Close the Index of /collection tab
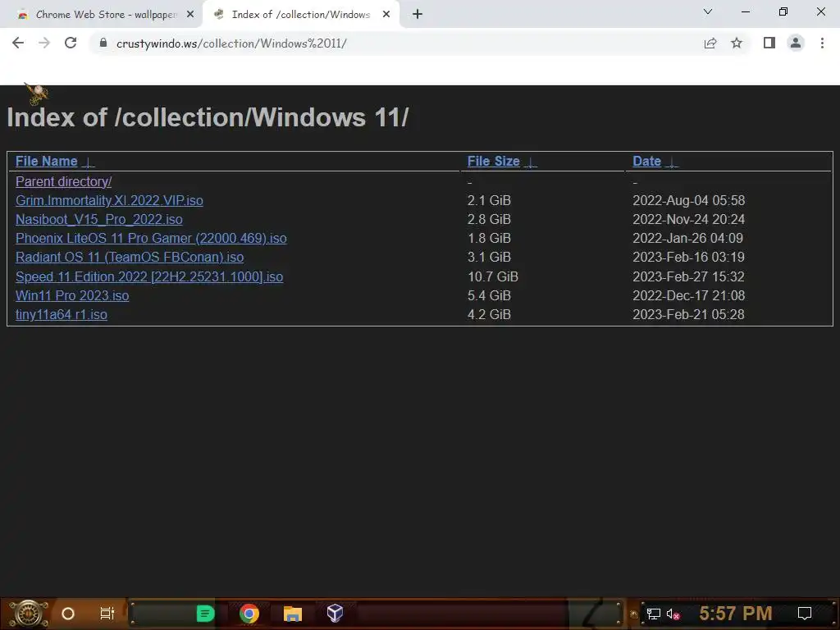 (x=386, y=15)
